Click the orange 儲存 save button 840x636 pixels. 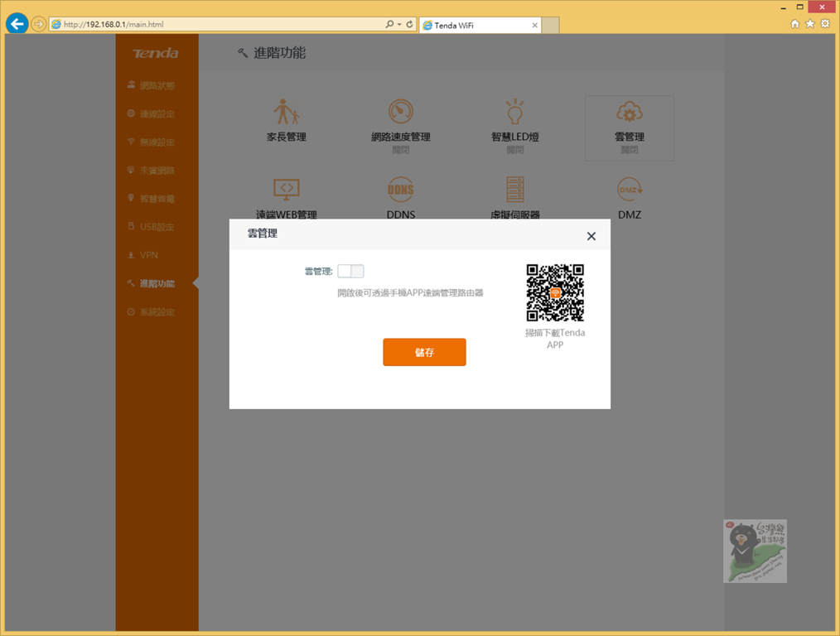(x=424, y=352)
